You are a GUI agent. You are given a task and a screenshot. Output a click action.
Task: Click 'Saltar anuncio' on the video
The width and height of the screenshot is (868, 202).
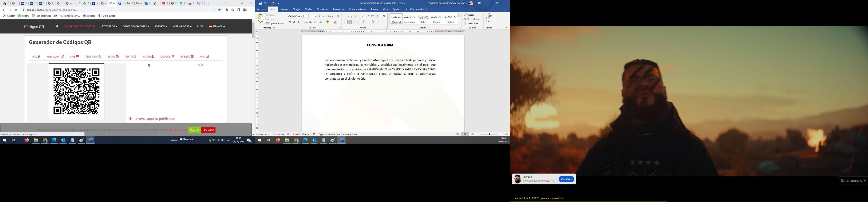(853, 181)
